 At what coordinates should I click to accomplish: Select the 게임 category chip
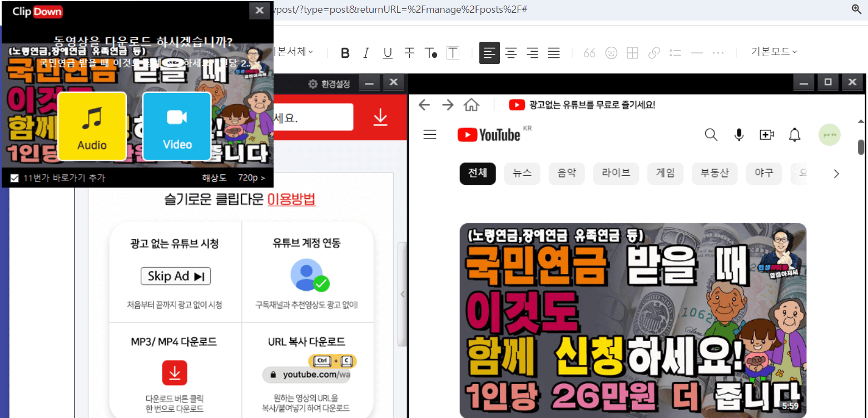(666, 173)
